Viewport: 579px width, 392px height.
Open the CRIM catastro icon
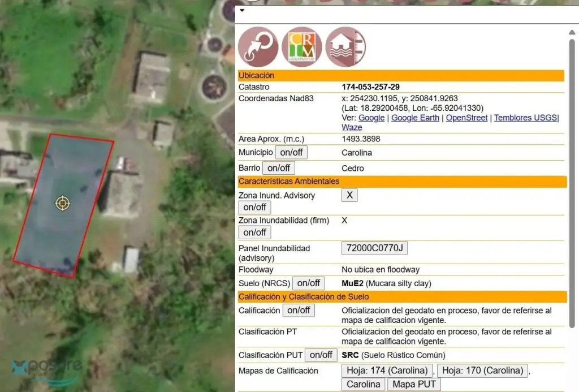click(x=302, y=48)
